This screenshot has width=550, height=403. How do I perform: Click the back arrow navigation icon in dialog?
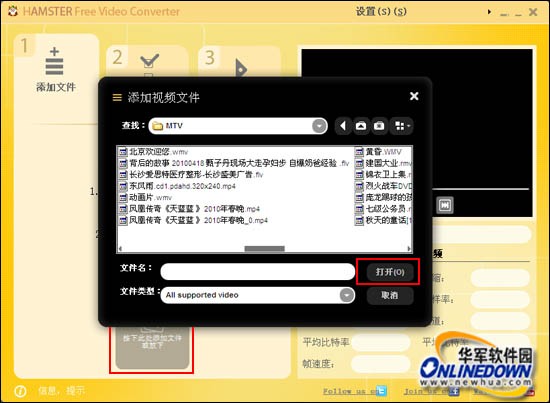pos(343,126)
